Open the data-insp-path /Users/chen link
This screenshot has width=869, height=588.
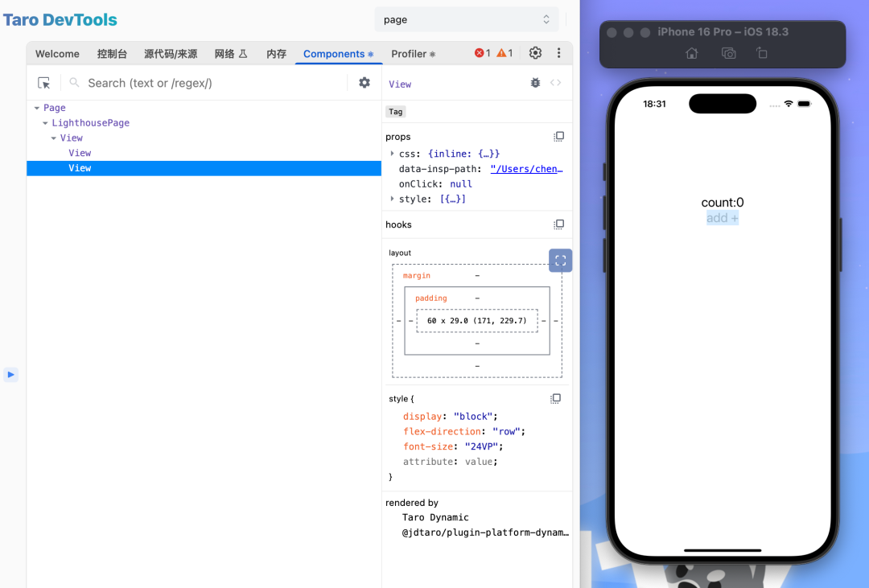click(526, 169)
